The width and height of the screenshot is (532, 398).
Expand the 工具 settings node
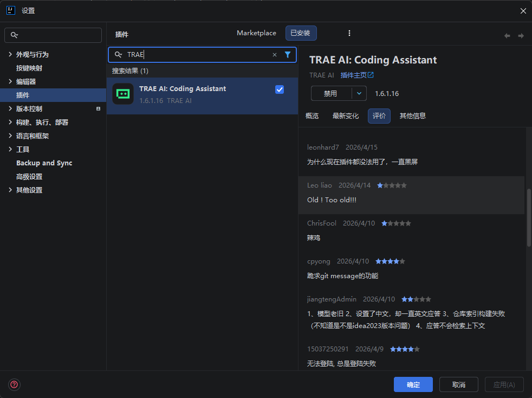10,150
